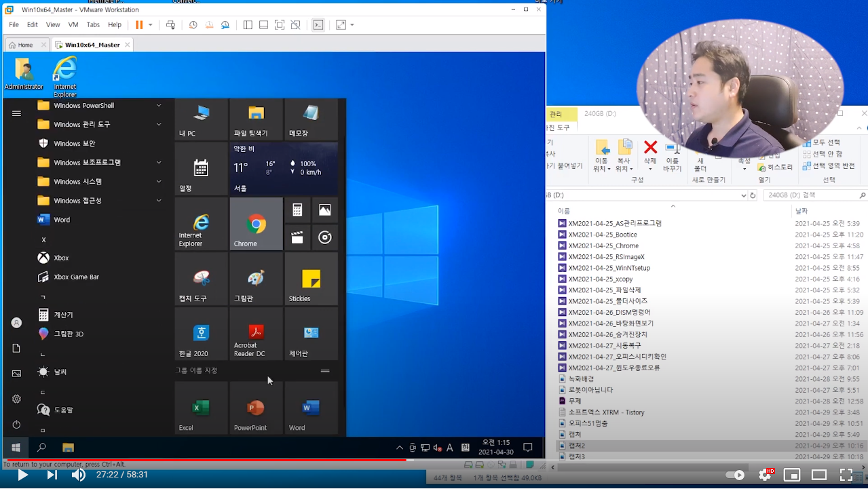Open the 제어판 Control Panel tile
868x489 pixels.
coord(311,334)
